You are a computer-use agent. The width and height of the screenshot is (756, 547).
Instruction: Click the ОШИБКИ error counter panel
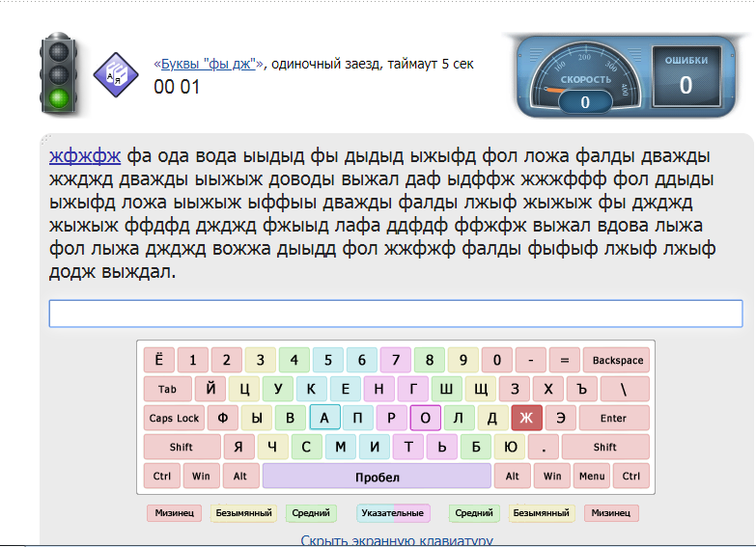[686, 76]
